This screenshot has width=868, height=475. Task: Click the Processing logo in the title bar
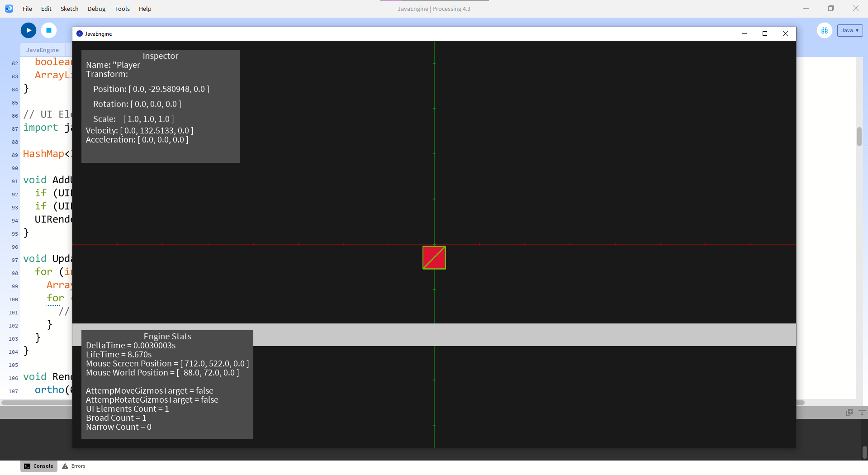click(9, 8)
